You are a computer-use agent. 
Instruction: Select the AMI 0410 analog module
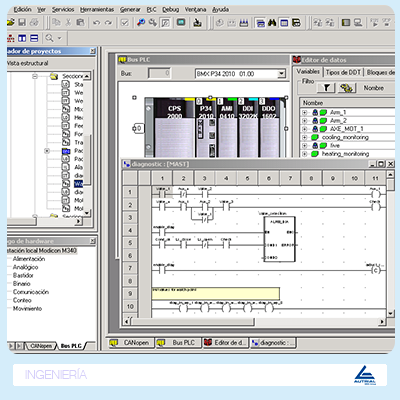click(227, 127)
